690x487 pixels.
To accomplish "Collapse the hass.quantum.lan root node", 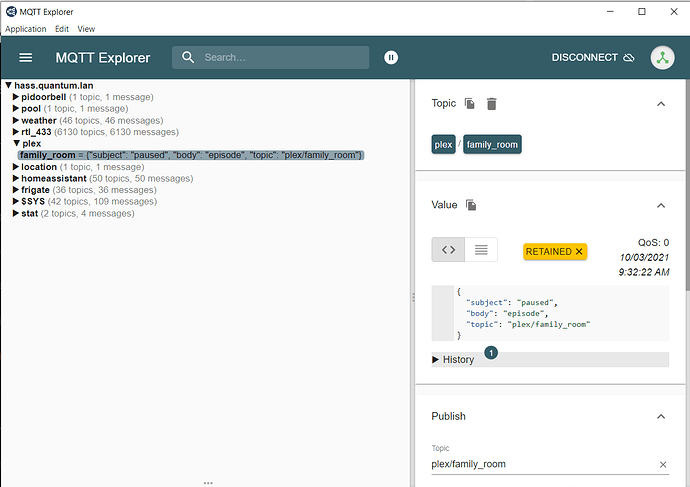I will coord(8,85).
